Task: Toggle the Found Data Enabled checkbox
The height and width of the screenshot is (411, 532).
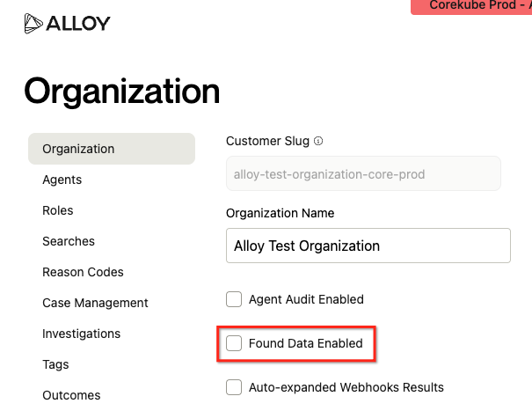Action: coord(234,343)
